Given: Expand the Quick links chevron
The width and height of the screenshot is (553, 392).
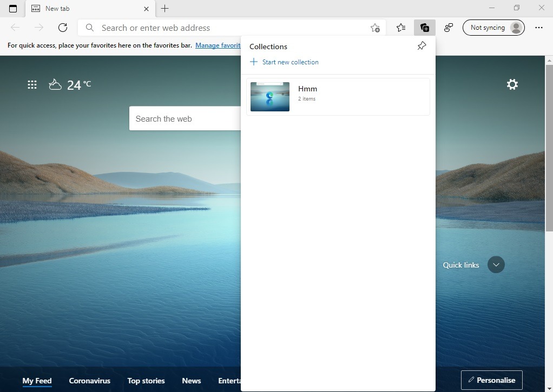Looking at the screenshot, I should click(x=496, y=265).
